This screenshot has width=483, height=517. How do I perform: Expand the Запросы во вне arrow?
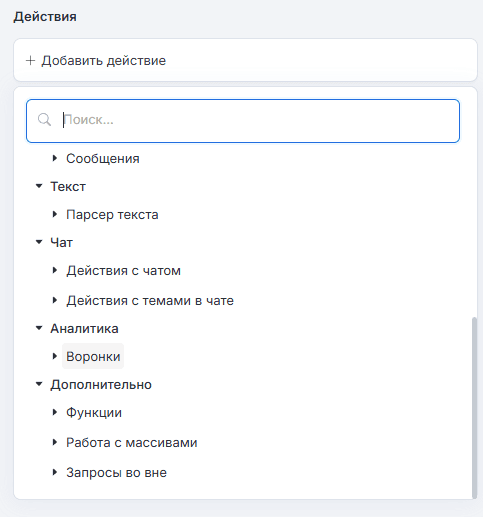tap(55, 472)
